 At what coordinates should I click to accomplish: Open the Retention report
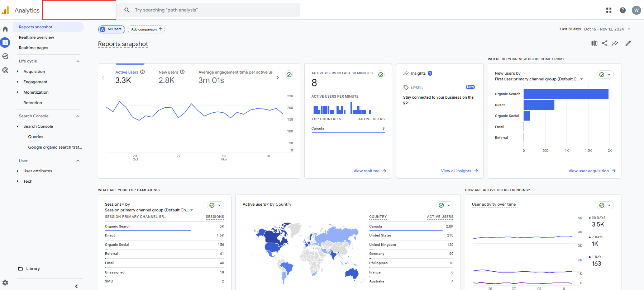(x=33, y=103)
